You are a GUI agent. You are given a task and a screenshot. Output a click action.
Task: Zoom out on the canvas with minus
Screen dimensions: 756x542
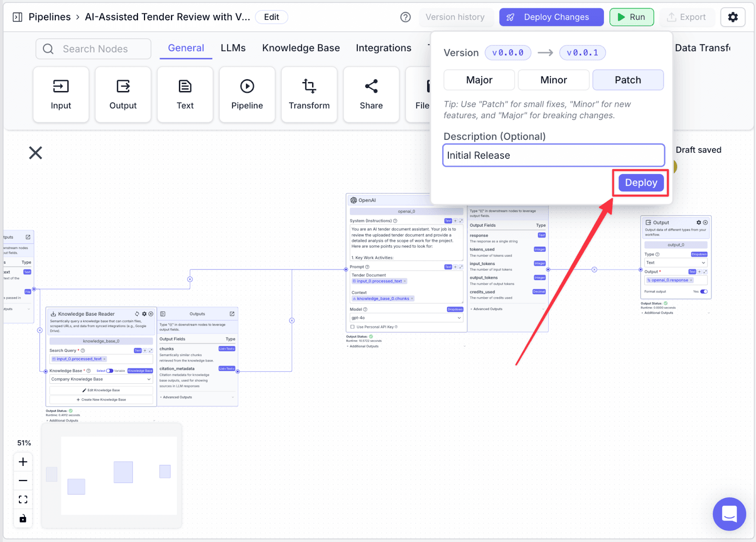click(23, 481)
